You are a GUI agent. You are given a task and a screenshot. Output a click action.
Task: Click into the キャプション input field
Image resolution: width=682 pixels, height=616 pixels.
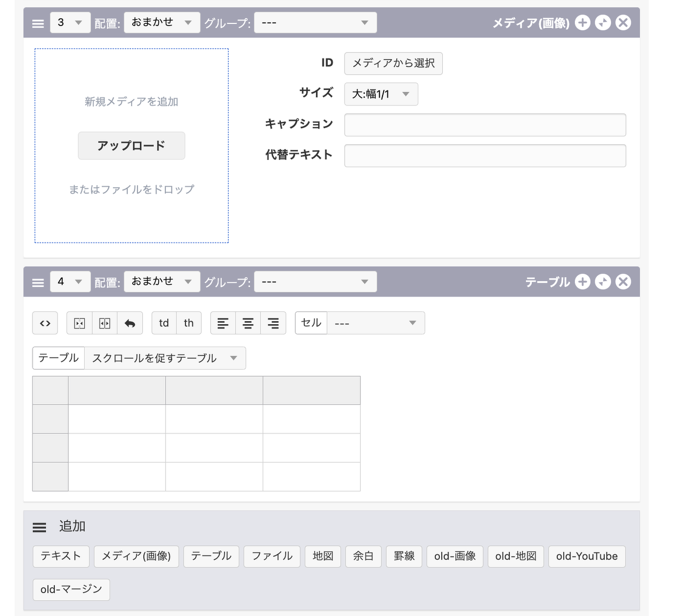(485, 125)
